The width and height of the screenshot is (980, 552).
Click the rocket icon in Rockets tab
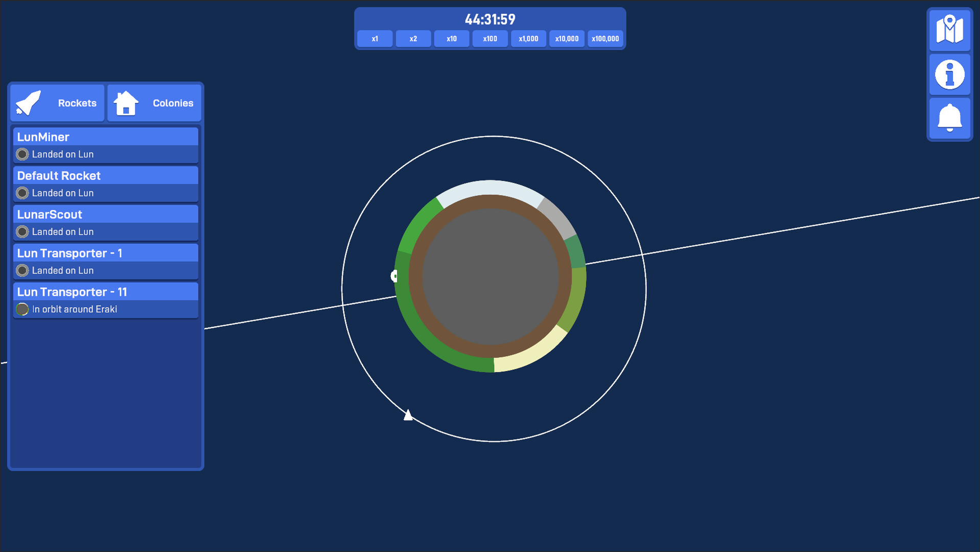29,103
